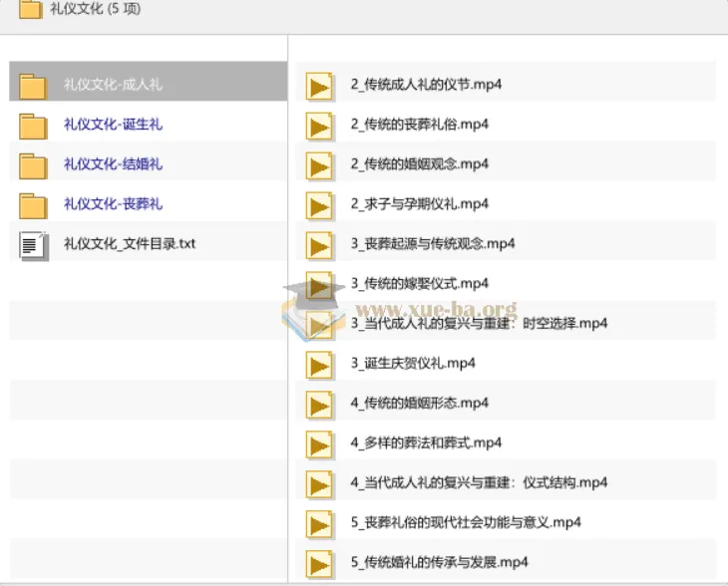Click video icon for 2_求子与孕期仪礼.mp4
The height and width of the screenshot is (586, 728).
319,206
